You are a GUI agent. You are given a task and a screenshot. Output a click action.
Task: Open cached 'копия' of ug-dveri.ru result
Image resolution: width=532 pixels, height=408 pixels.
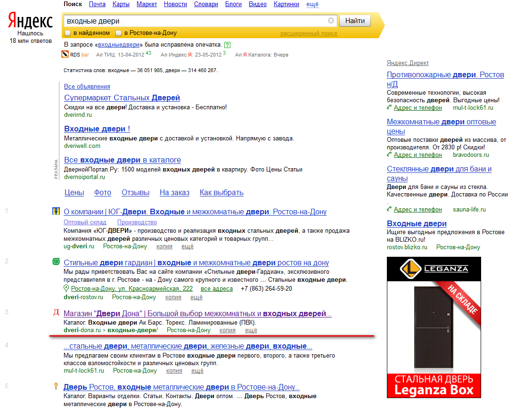(164, 246)
